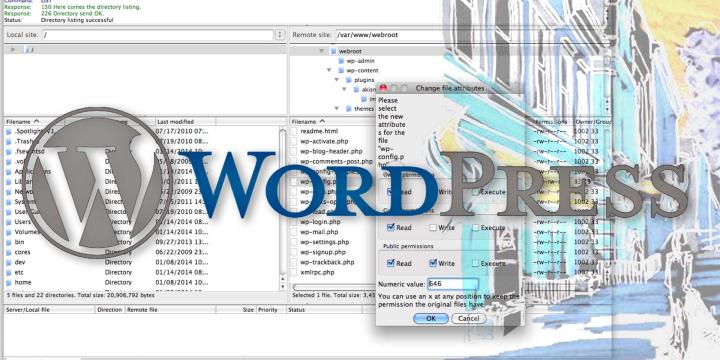Click the file icon beside wp-login.php
This screenshot has width=720, height=360.
294,222
